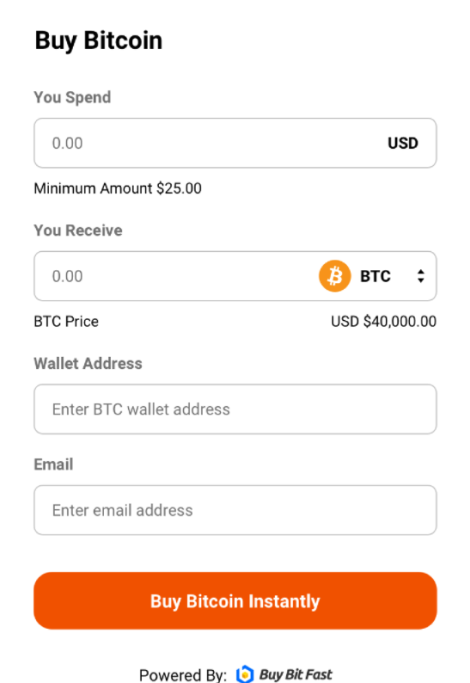Click the USD currency label
Viewport: 470px width, 683px height.
(x=403, y=143)
